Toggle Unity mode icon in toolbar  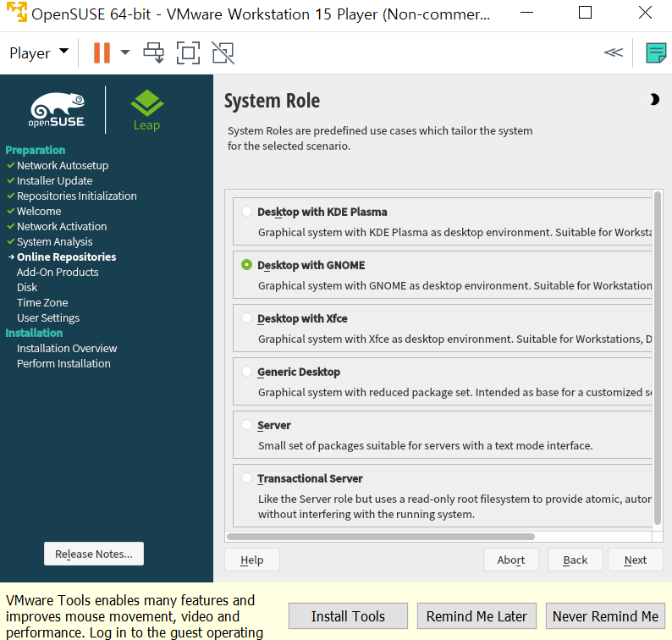[223, 52]
